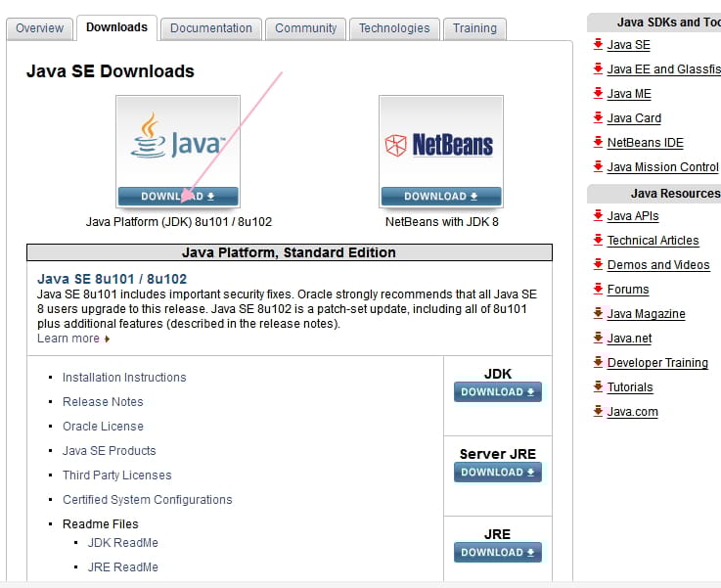Click Download button under Java logo
This screenshot has width=721, height=588.
178,197
